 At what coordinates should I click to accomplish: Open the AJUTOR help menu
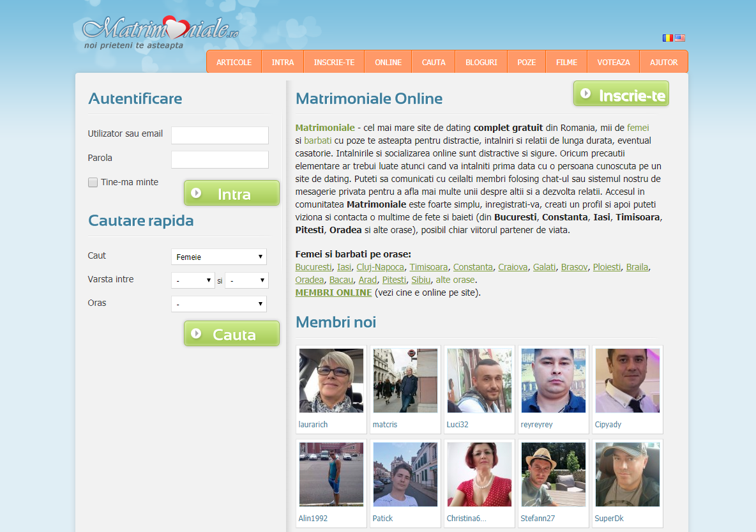[x=663, y=62]
